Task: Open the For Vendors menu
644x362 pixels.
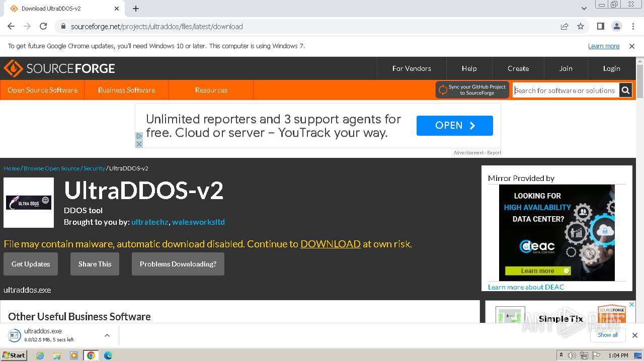Action: pyautogui.click(x=412, y=68)
